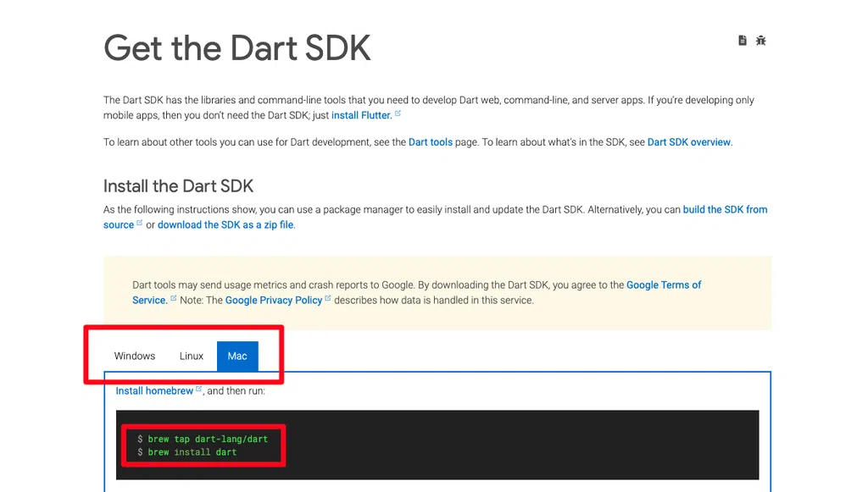Open the Google Privacy Policy link
Screen dimensions: 868x492
pos(274,300)
